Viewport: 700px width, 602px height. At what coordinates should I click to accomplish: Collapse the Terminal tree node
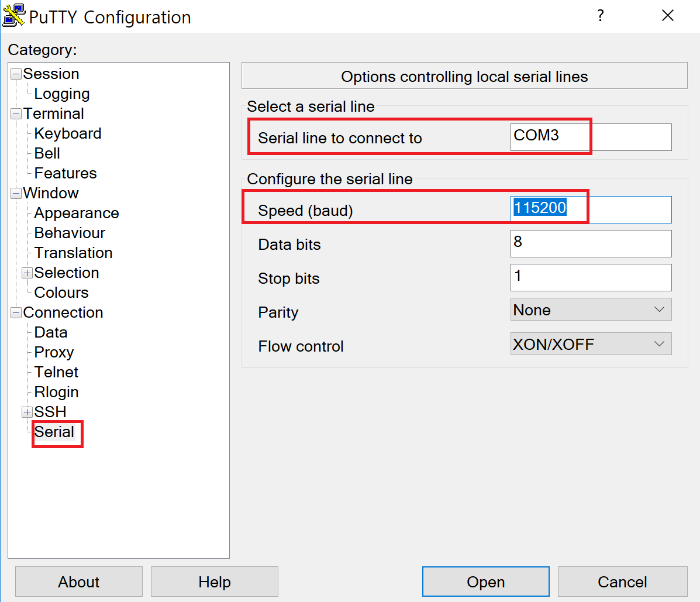[16, 114]
